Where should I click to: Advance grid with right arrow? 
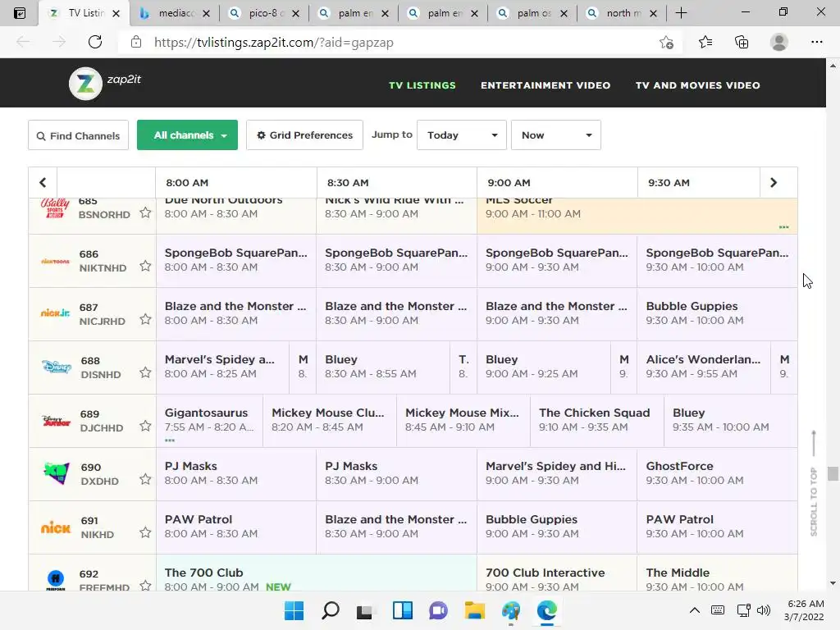coord(773,183)
